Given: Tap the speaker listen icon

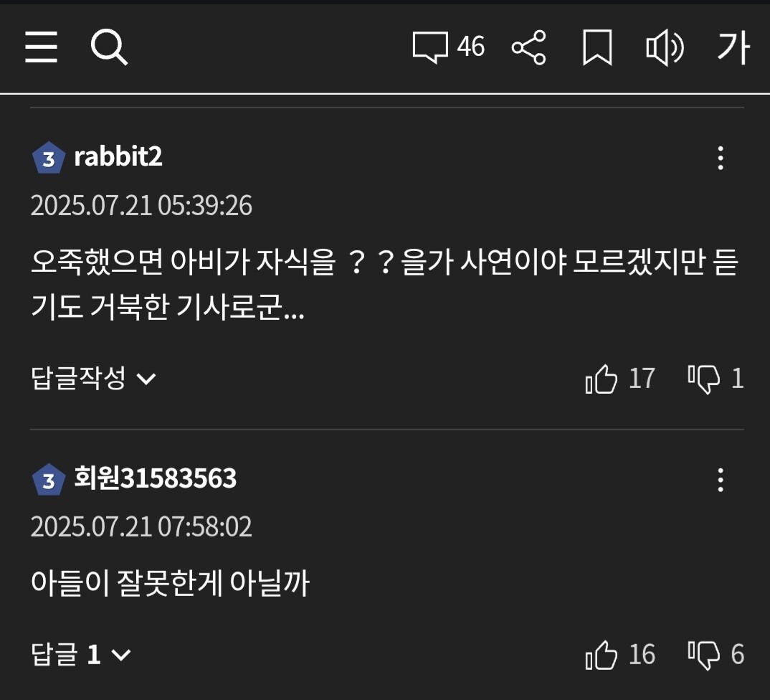Looking at the screenshot, I should (x=664, y=48).
